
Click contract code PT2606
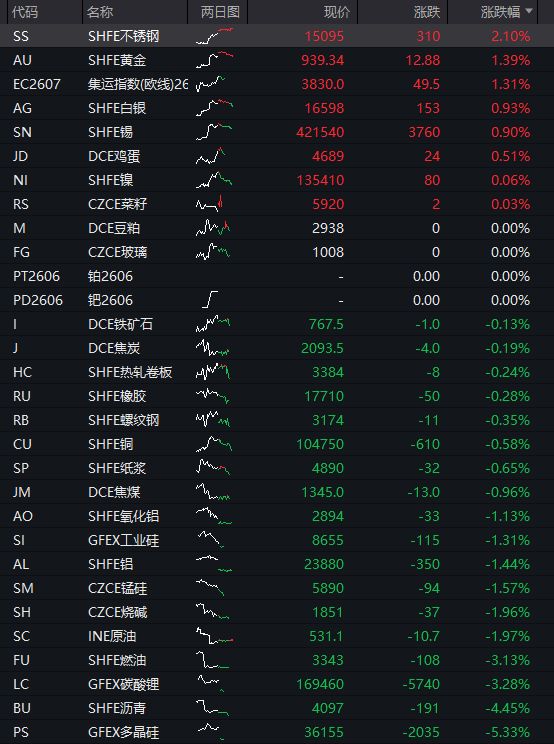pos(37,276)
